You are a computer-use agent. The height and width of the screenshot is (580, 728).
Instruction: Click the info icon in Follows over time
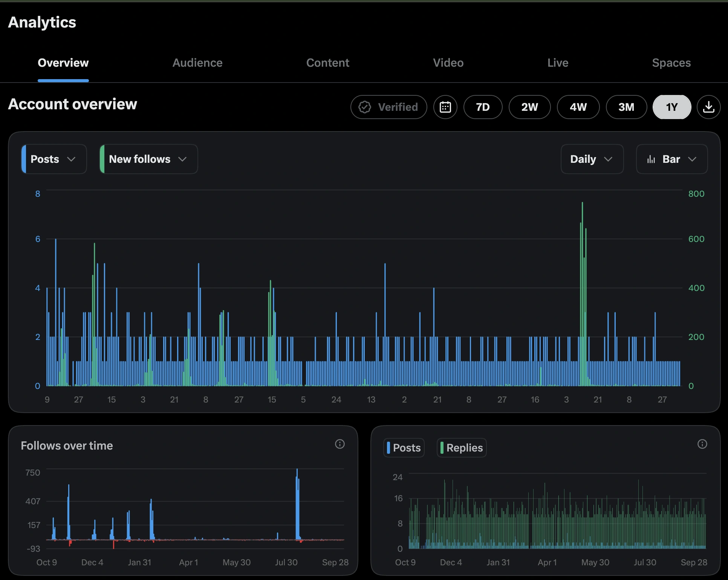340,444
